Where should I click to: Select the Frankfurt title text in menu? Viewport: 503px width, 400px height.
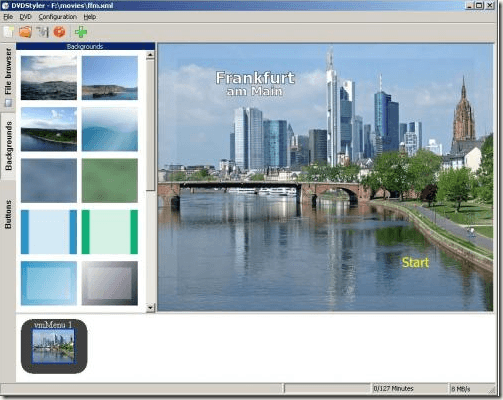255,78
